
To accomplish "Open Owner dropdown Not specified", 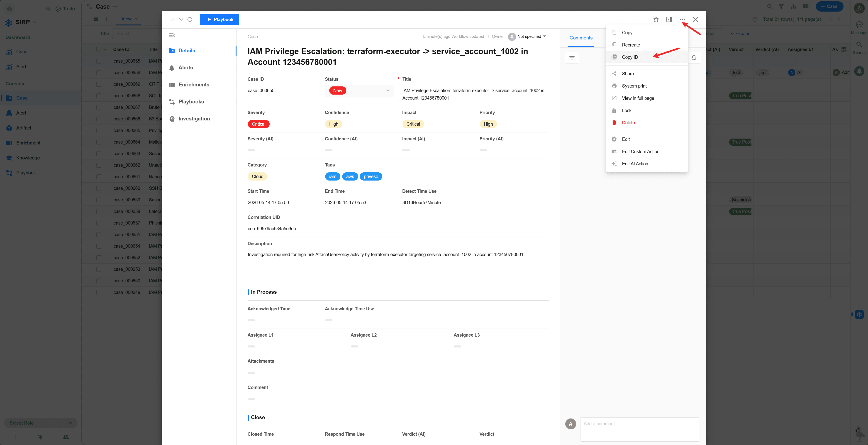I will [x=527, y=37].
